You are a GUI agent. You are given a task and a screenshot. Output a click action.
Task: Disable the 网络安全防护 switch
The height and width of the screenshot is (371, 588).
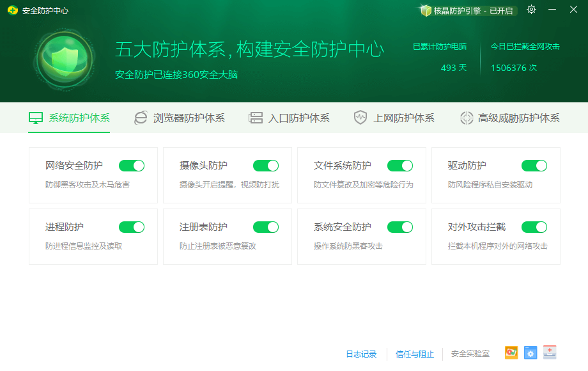pyautogui.click(x=132, y=165)
